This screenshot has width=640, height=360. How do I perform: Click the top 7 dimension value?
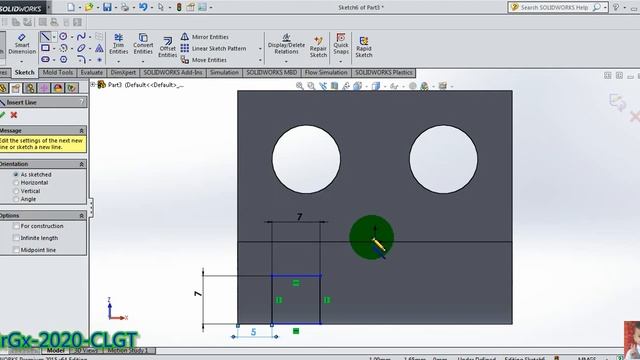click(300, 217)
